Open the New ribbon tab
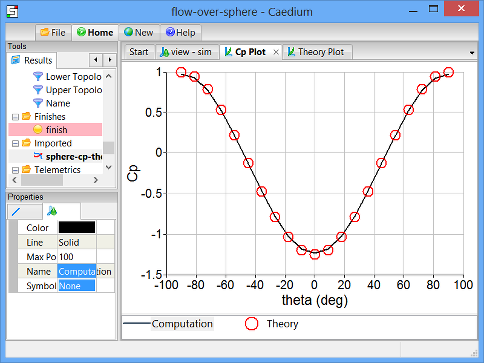The height and width of the screenshot is (363, 484). (x=139, y=33)
